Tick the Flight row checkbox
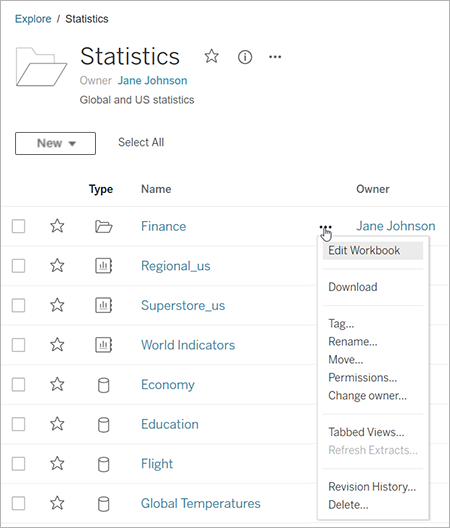The height and width of the screenshot is (528, 450). click(19, 464)
